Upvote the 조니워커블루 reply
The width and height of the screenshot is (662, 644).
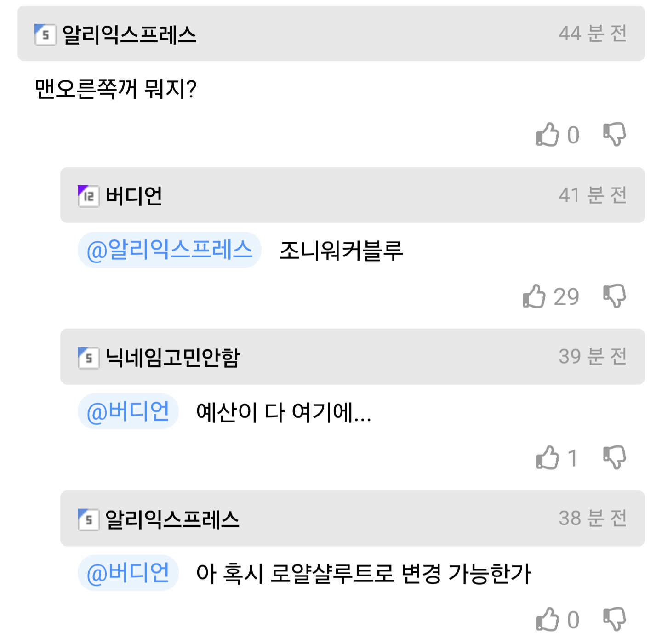click(534, 296)
